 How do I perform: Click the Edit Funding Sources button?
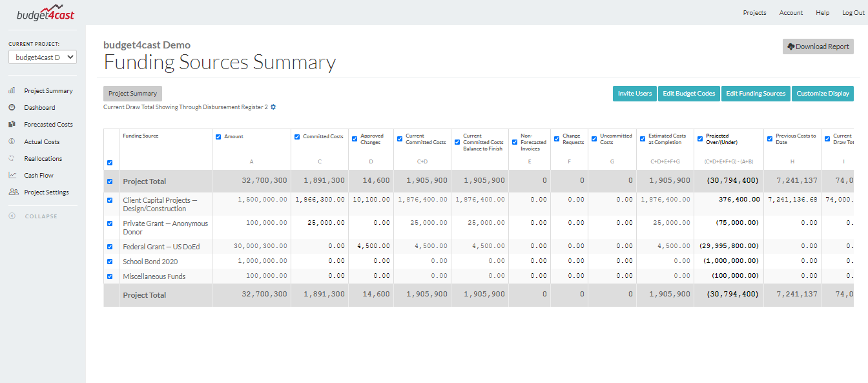tap(756, 94)
